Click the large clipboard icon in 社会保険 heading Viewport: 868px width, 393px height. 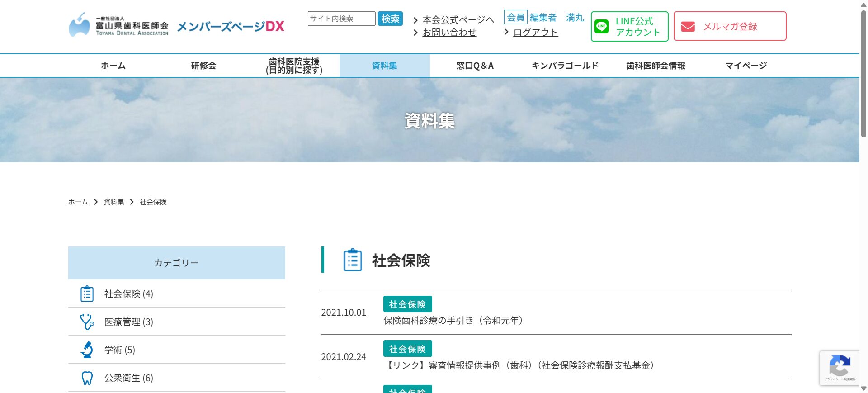coord(353,260)
